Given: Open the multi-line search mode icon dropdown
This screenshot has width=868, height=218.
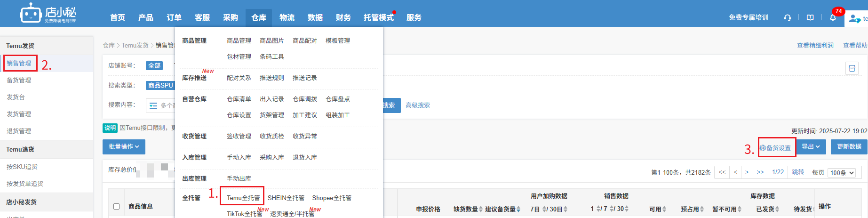Looking at the screenshot, I should click(153, 105).
